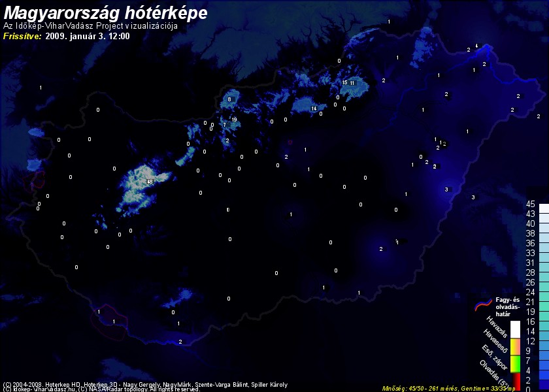Select the snow depth marker labeled 8
The height and width of the screenshot is (392, 549).
[229, 99]
